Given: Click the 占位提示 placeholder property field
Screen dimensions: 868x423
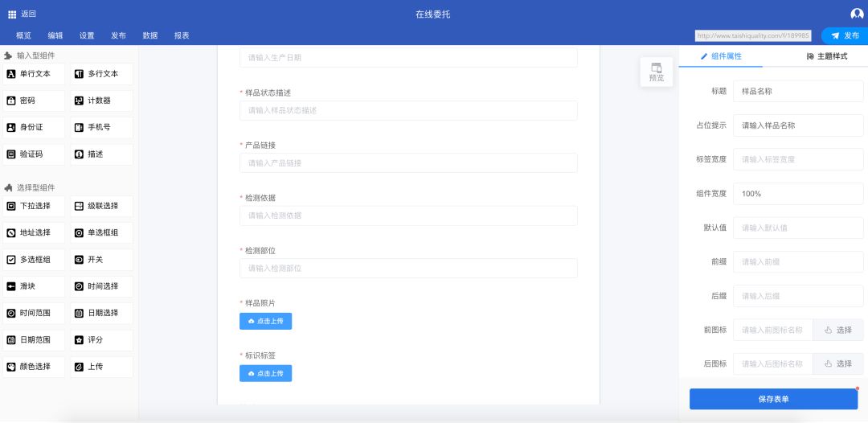Looking at the screenshot, I should [x=798, y=125].
